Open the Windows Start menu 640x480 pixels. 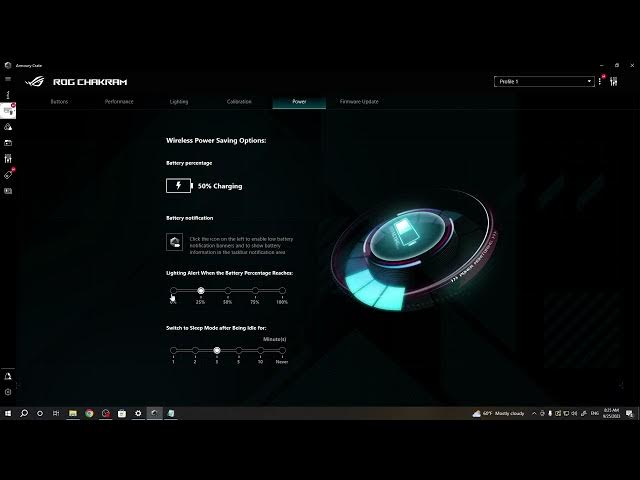[8, 413]
